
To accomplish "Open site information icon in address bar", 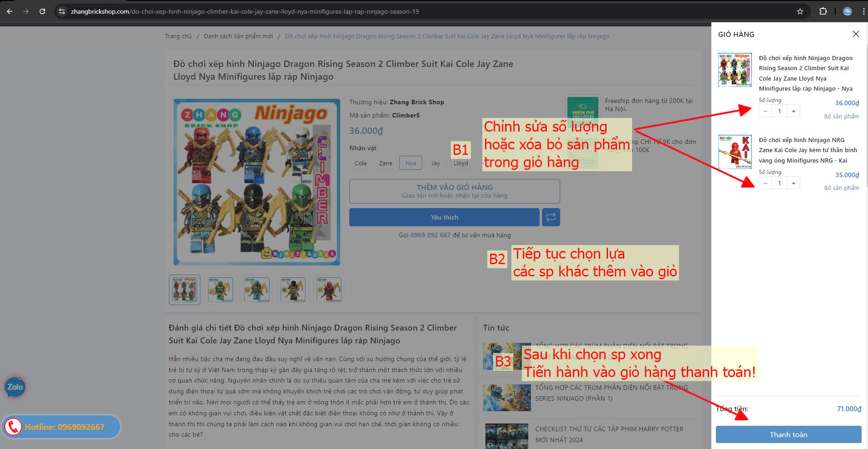I will pos(62,11).
